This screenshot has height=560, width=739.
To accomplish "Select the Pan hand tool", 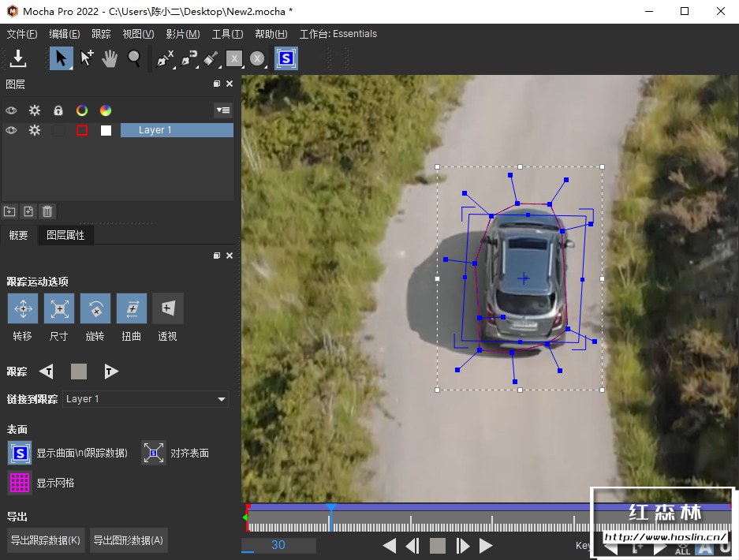I will tap(110, 58).
